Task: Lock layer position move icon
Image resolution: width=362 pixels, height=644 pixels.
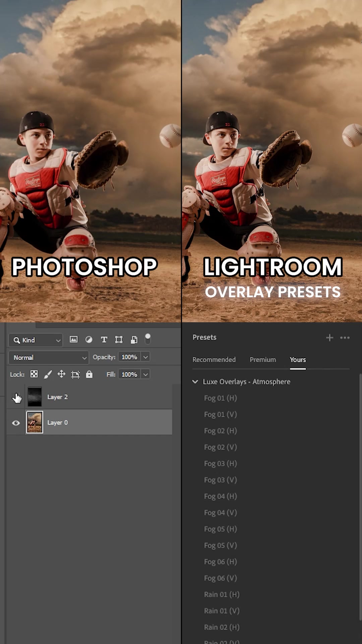Action: pyautogui.click(x=61, y=374)
